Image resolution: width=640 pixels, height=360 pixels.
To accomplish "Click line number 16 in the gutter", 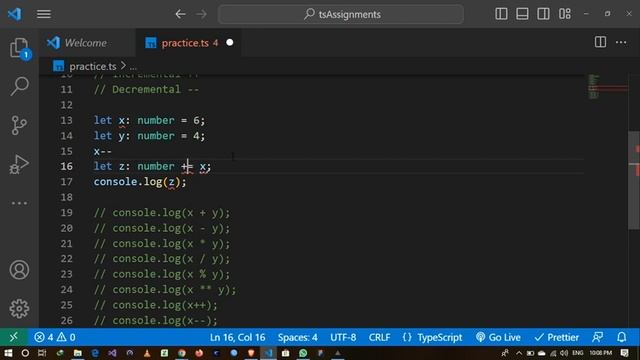I will tap(67, 167).
